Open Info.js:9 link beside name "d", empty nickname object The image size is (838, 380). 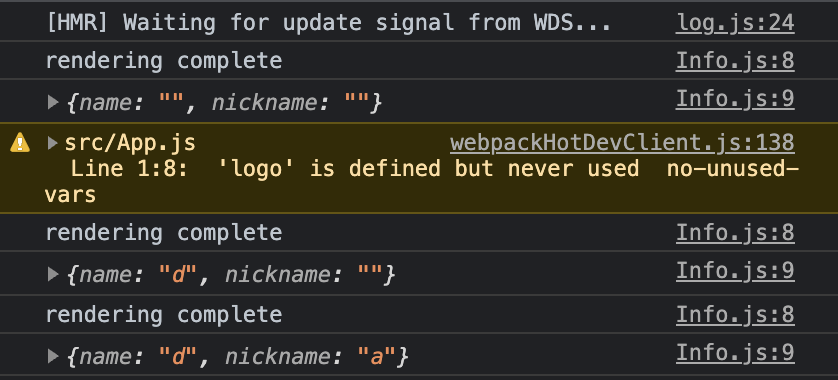point(735,271)
